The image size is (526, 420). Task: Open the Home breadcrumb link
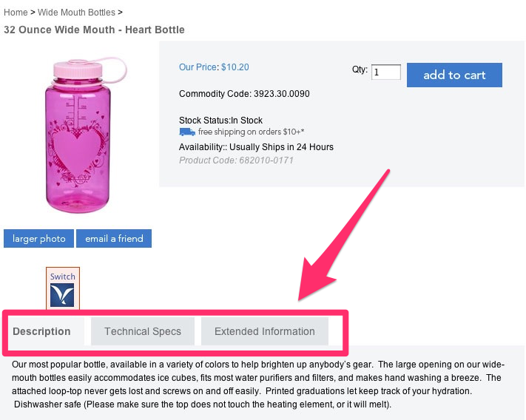click(16, 13)
